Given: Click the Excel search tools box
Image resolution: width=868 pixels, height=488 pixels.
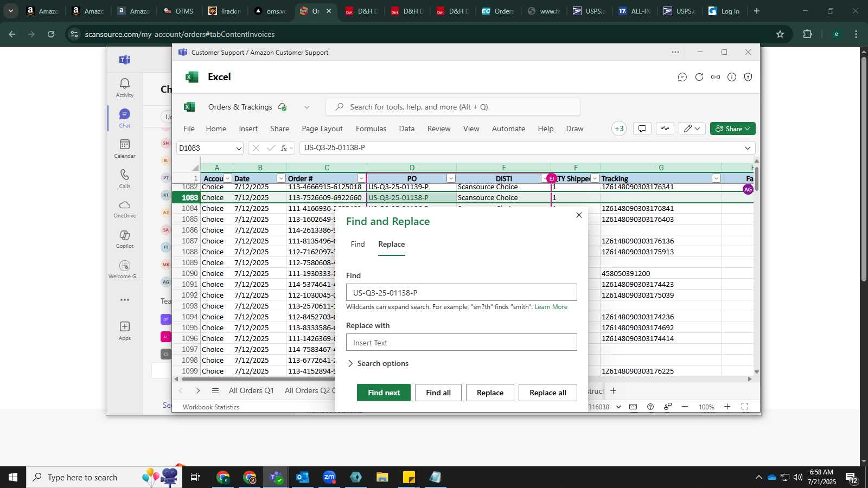Looking at the screenshot, I should coord(453,107).
